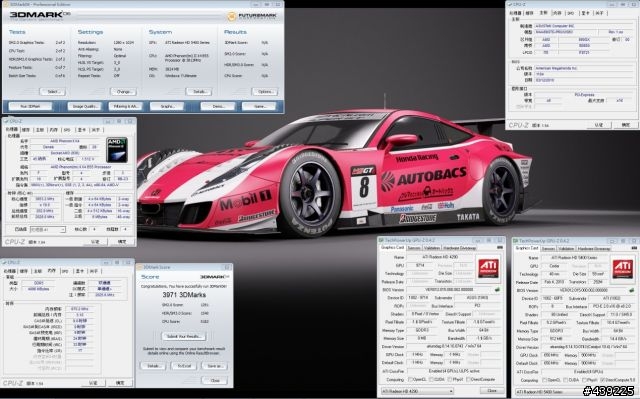Image resolution: width=640 pixels, height=399 pixels.
Task: Click ATI logo in Radeon HD 5400 GPU-Z
Action: click(622, 268)
